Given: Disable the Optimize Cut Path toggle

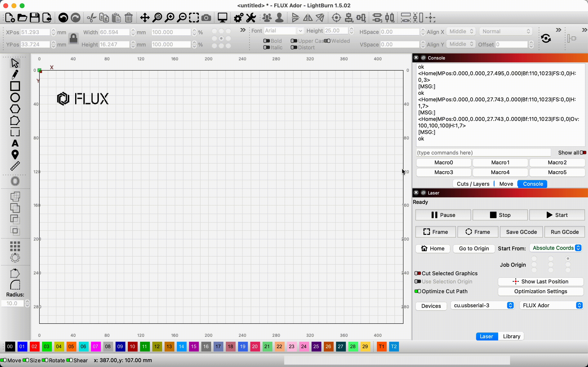Looking at the screenshot, I should pos(418,291).
